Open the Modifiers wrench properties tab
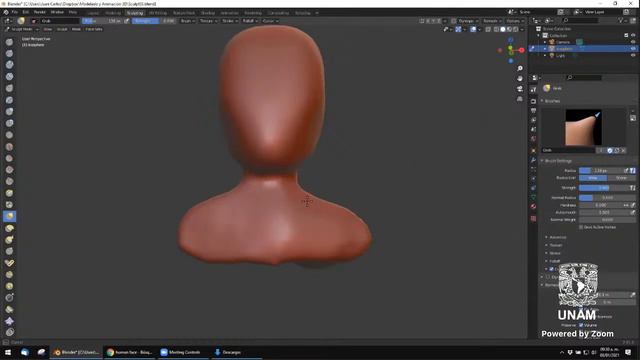 point(533,160)
